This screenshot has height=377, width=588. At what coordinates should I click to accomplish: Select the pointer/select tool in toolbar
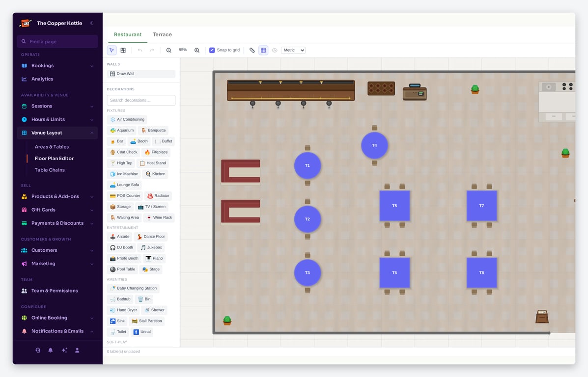click(112, 50)
